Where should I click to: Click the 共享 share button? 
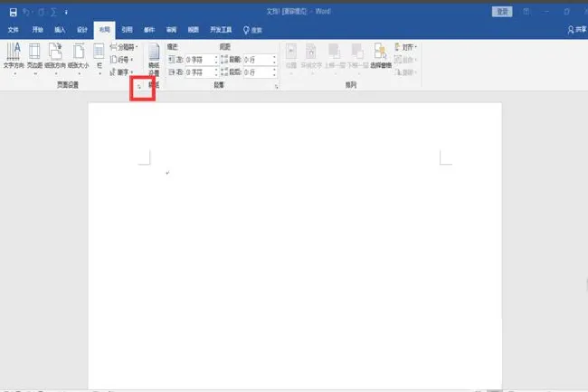pos(577,30)
